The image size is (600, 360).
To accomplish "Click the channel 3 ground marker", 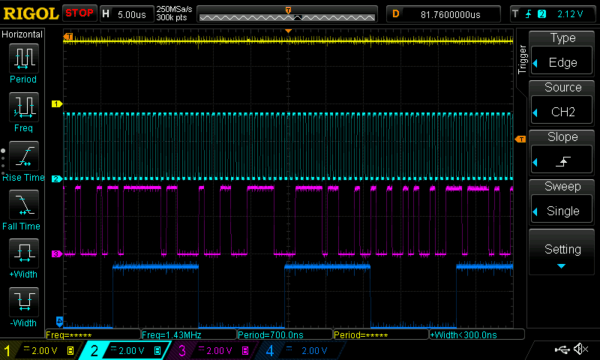I will coord(57,254).
